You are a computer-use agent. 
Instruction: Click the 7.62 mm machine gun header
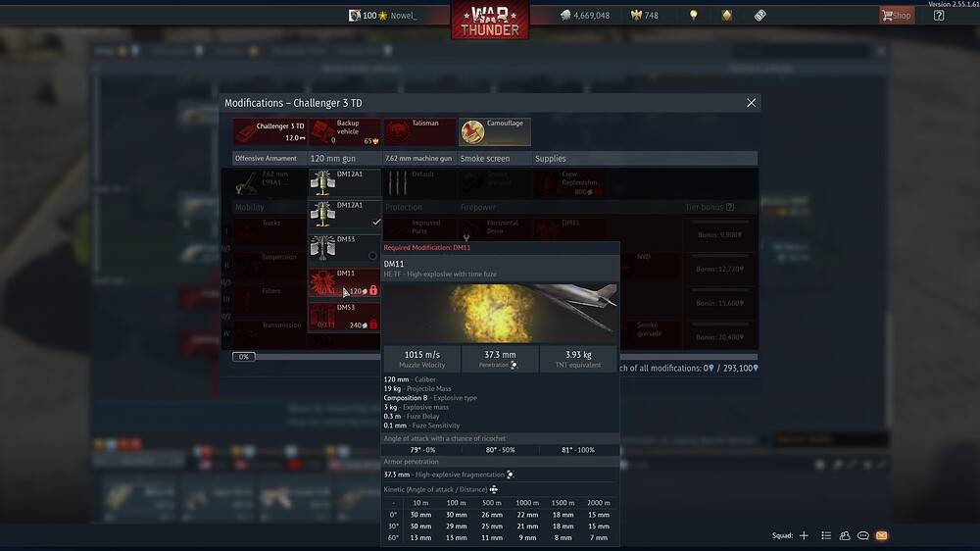[418, 158]
